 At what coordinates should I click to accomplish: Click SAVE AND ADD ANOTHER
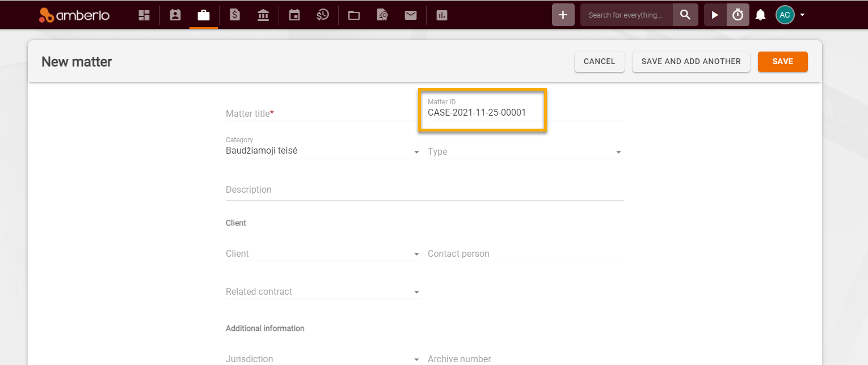click(691, 61)
